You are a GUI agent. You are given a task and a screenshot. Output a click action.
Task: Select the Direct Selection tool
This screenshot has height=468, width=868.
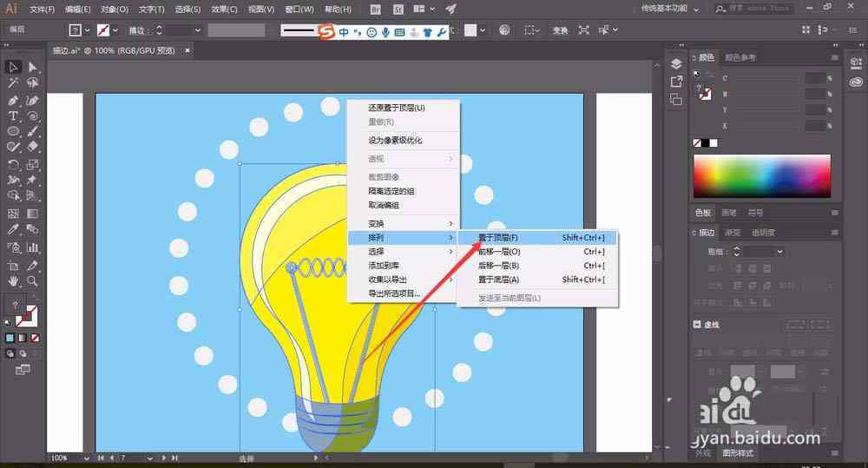33,67
